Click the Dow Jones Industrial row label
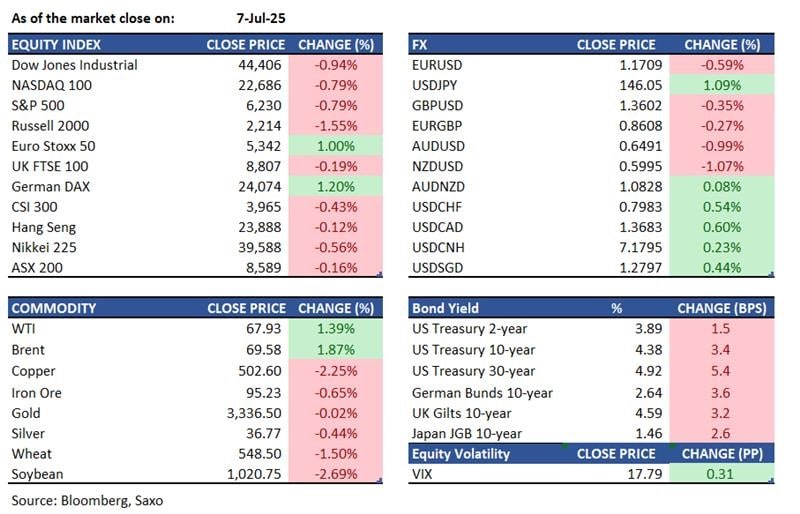 tap(74, 65)
